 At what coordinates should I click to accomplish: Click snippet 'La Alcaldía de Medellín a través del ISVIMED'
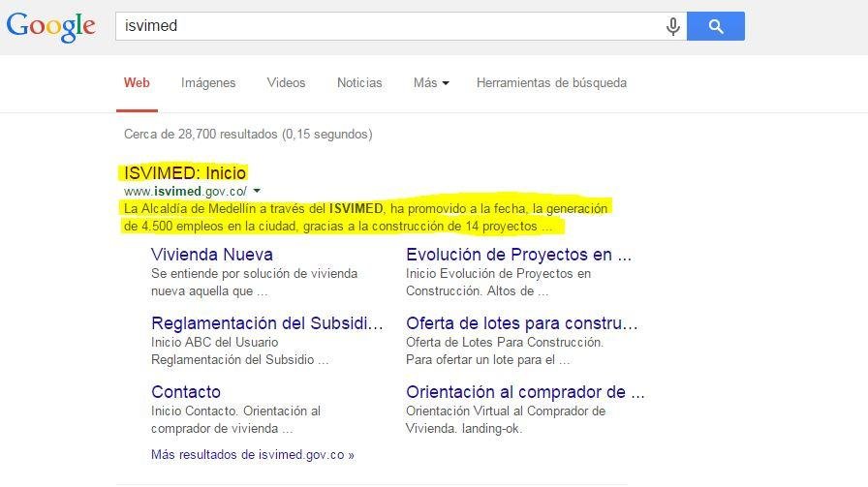[254, 208]
